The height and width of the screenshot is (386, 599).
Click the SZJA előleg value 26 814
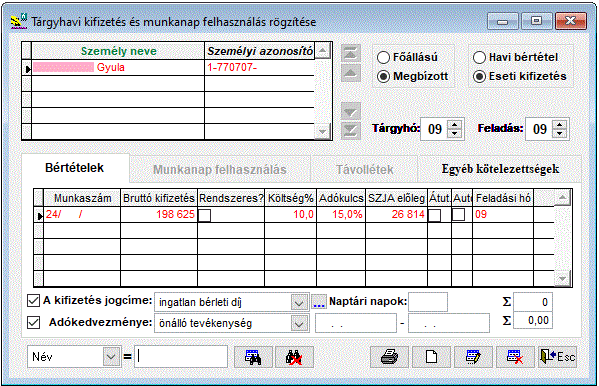click(396, 214)
